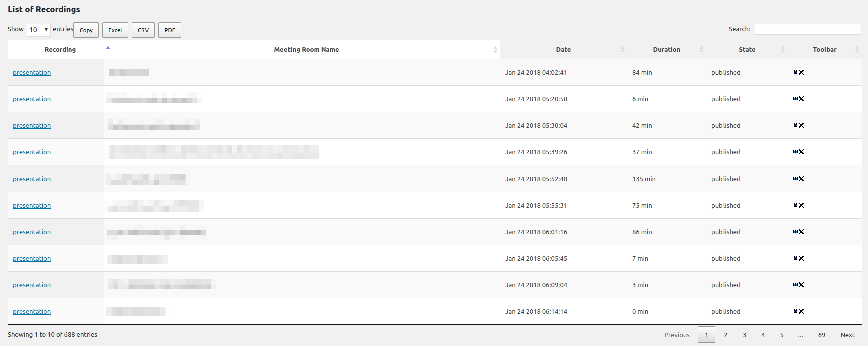This screenshot has height=346, width=868.
Task: Sort table by Duration column
Action: click(x=667, y=49)
